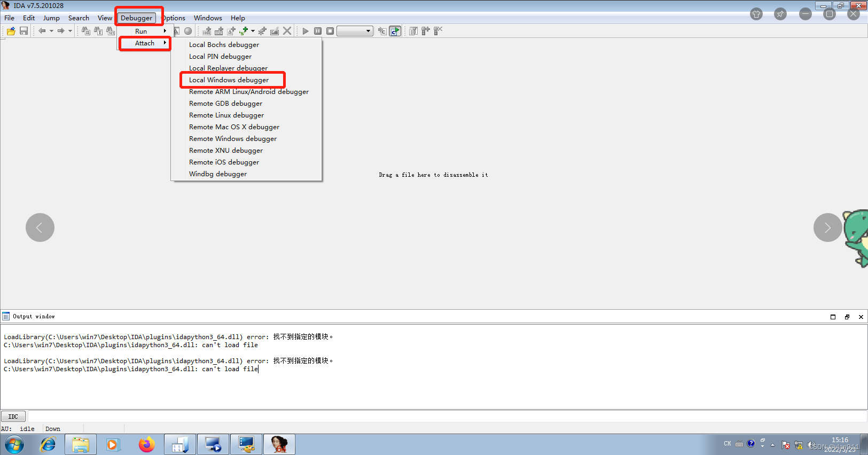The image size is (868, 455).
Task: Select Remote XNU debugger
Action: 246,150
